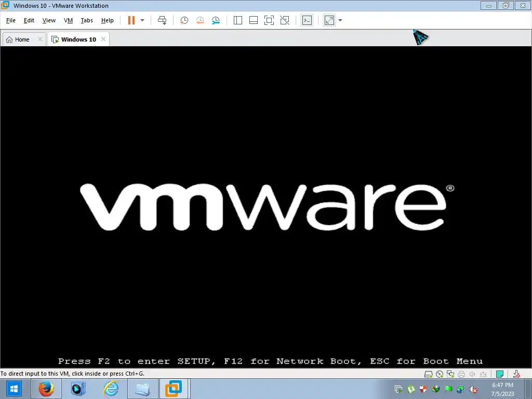Click the sound card status bar icon

[x=472, y=374]
